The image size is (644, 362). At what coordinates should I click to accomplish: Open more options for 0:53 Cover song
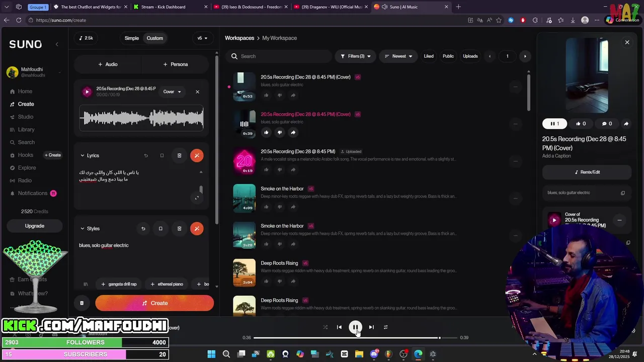[515, 86]
